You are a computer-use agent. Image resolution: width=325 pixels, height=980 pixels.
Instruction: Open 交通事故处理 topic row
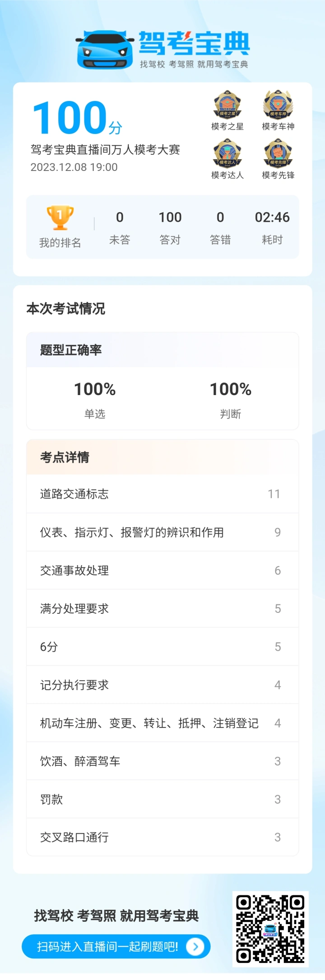pos(162,570)
